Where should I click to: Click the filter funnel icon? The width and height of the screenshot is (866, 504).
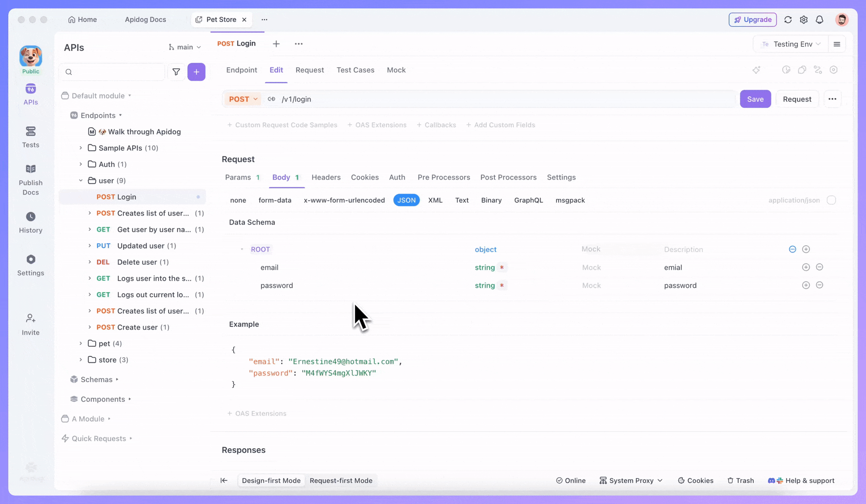[x=176, y=72]
